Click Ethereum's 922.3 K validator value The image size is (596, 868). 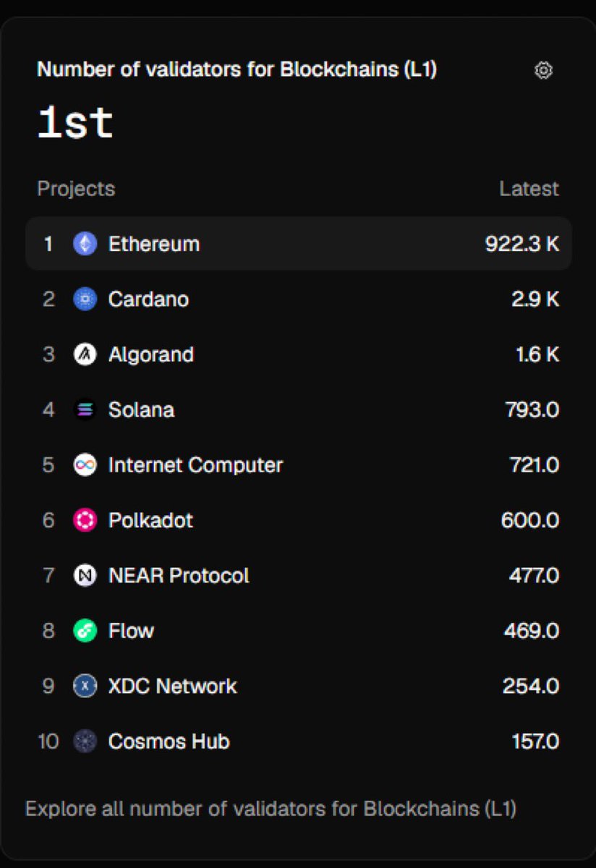point(521,244)
